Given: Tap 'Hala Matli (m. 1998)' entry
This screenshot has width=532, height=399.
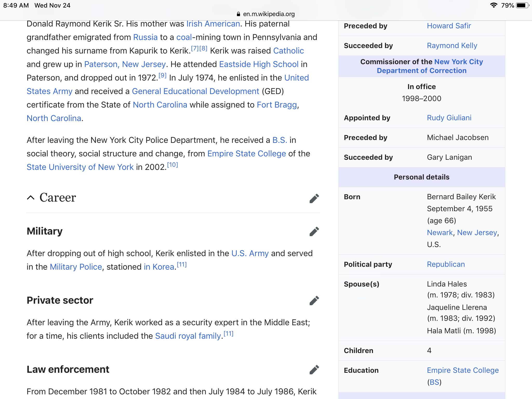Looking at the screenshot, I should (462, 331).
